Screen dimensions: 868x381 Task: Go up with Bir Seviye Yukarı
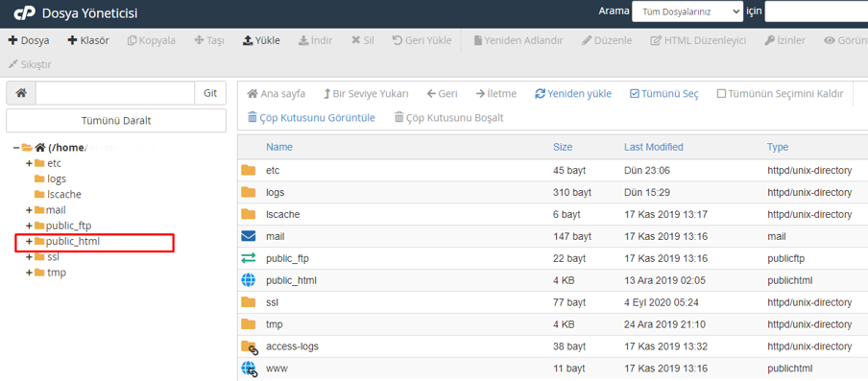366,94
